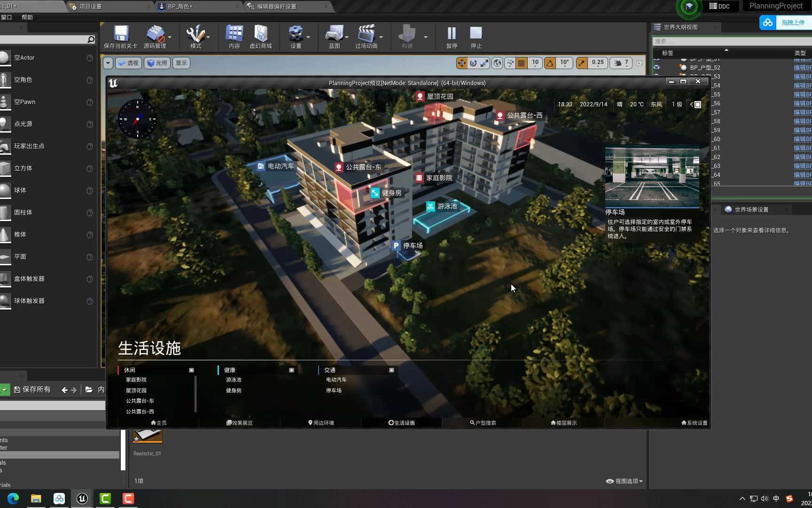Open Floor Display tab in game bar
812x508 pixels.
click(563, 423)
